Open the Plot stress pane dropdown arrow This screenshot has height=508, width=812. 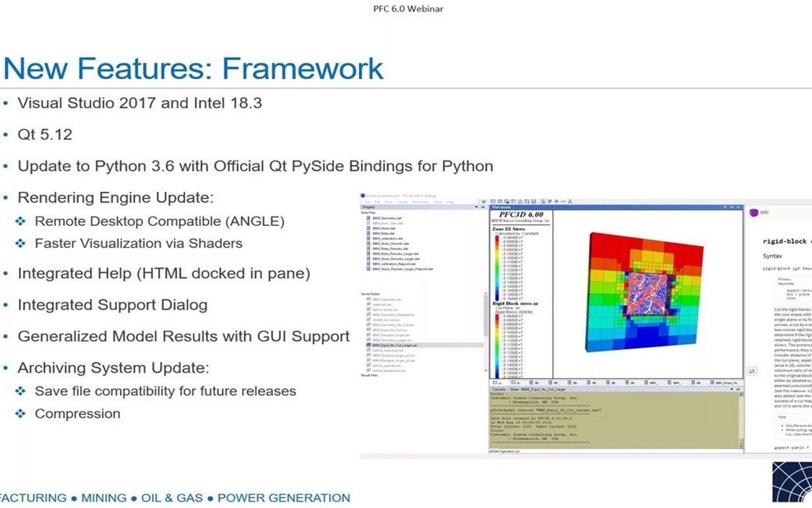[x=725, y=207]
